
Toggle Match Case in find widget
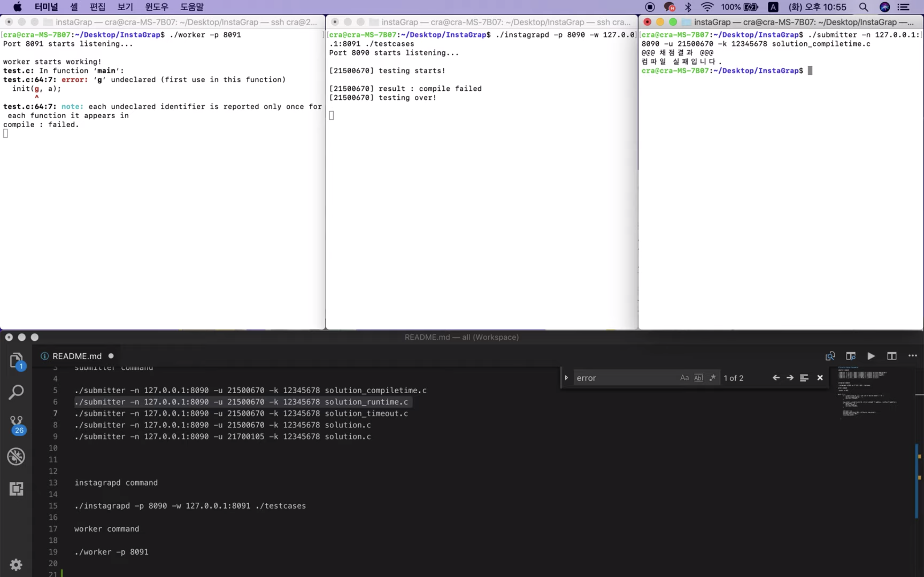point(684,378)
